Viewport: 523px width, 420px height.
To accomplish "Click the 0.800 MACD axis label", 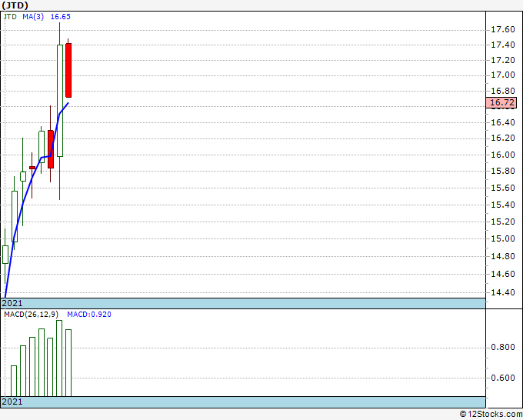I will 503,348.
